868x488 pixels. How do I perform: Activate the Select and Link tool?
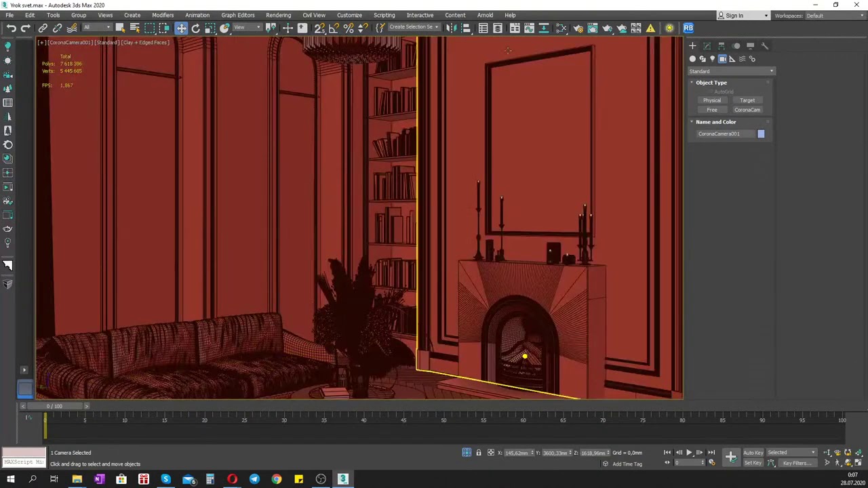(x=43, y=28)
